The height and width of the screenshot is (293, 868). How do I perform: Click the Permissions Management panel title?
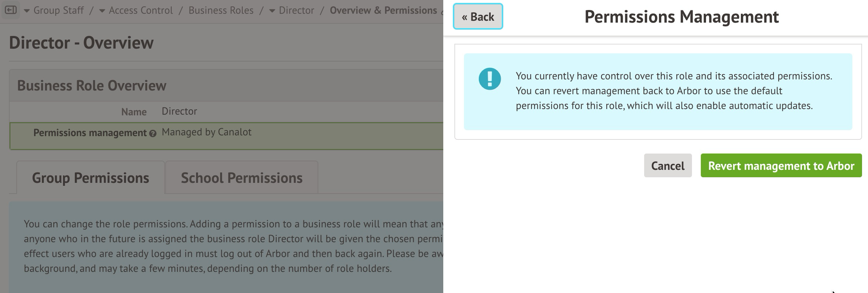[682, 17]
